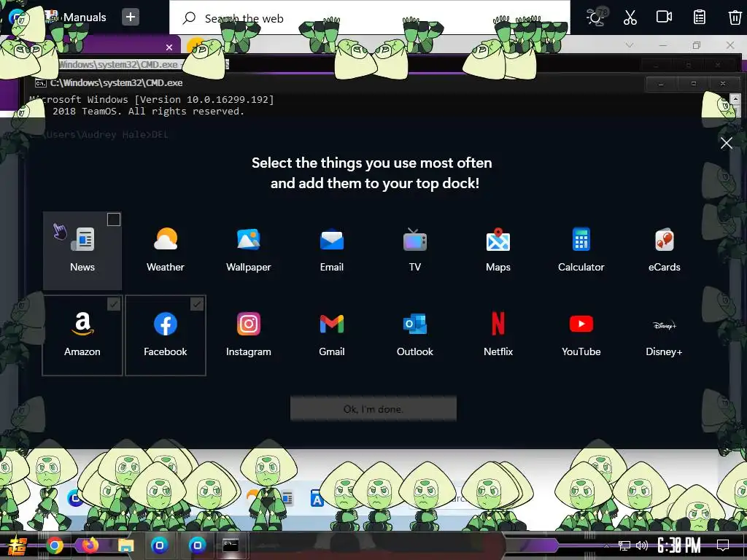Uncheck the Facebook tile checkbox
This screenshot has height=560, width=747.
[197, 304]
